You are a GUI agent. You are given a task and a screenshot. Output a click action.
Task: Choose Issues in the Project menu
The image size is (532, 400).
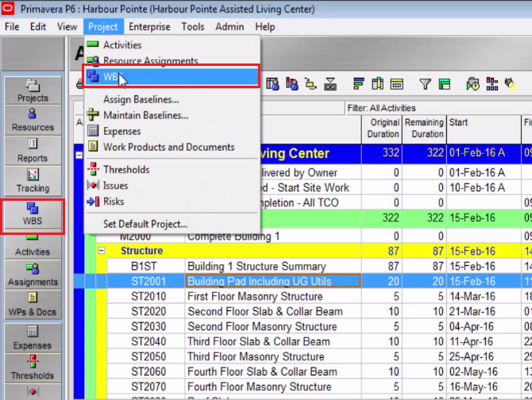(172, 186)
